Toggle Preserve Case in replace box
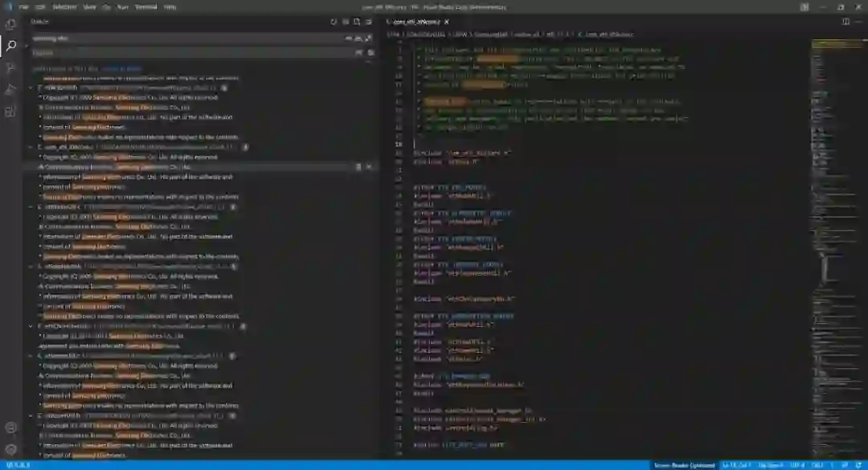The image size is (868, 470). click(358, 52)
